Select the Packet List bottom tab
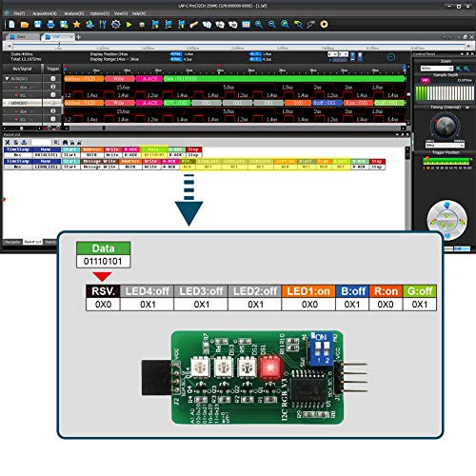The width and height of the screenshot is (476, 476). tap(32, 242)
